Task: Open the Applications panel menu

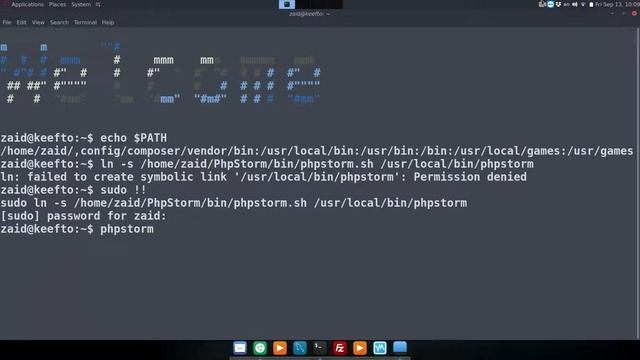Action: click(x=27, y=4)
